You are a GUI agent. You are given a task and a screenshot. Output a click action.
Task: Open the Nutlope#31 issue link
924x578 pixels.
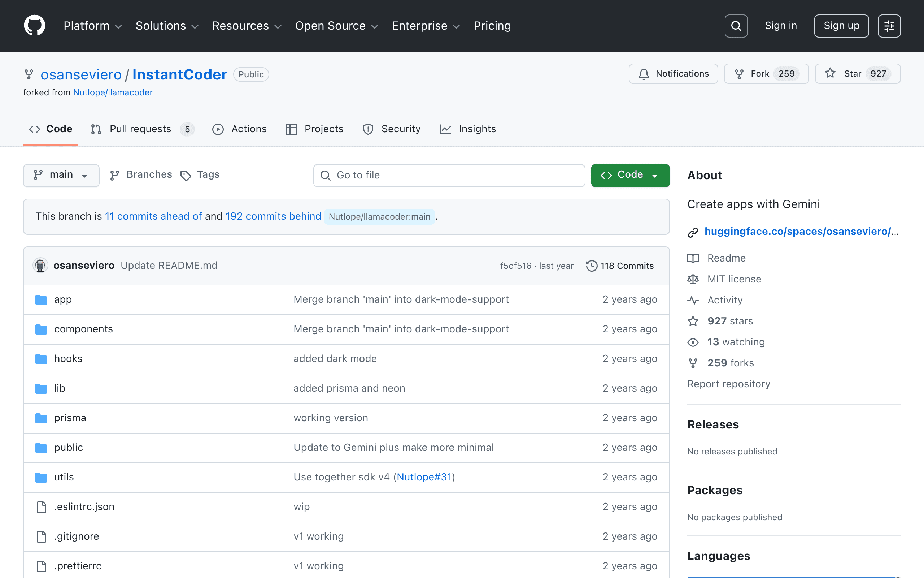point(424,477)
